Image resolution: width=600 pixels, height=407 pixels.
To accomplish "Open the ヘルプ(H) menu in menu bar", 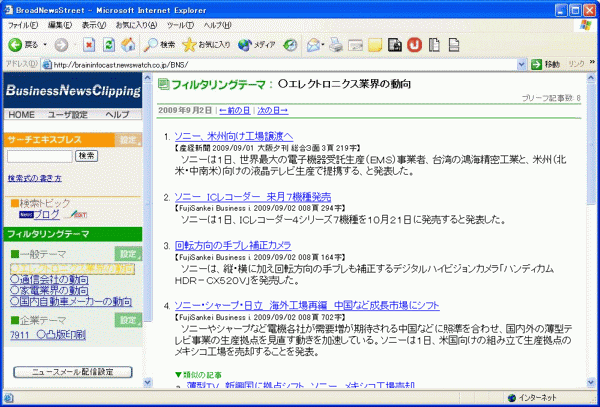I will coord(217,25).
